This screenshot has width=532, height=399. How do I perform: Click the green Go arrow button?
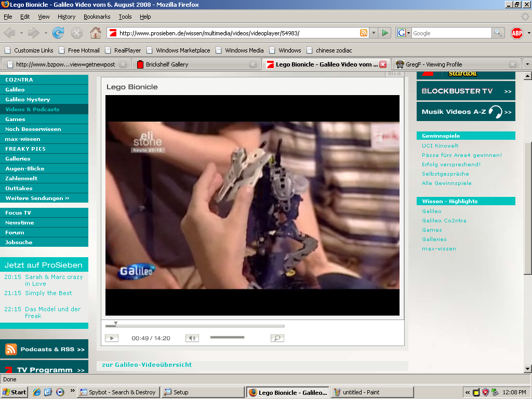(385, 33)
